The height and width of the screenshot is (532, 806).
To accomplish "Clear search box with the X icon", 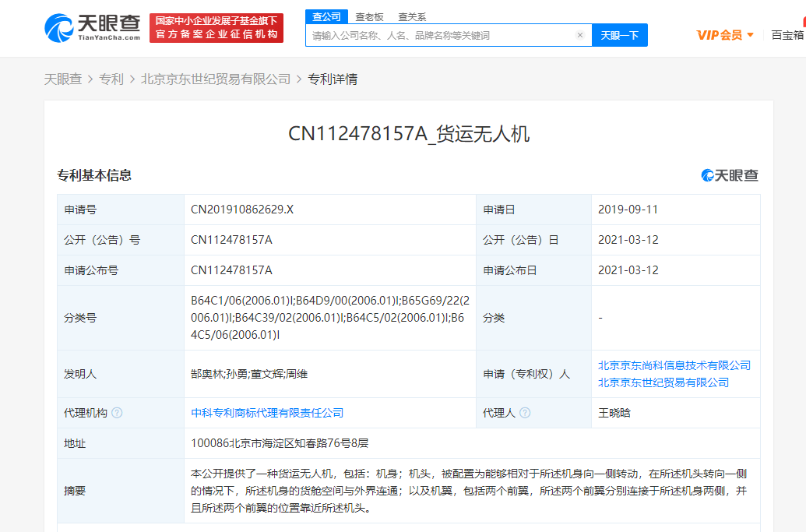I will 579,35.
